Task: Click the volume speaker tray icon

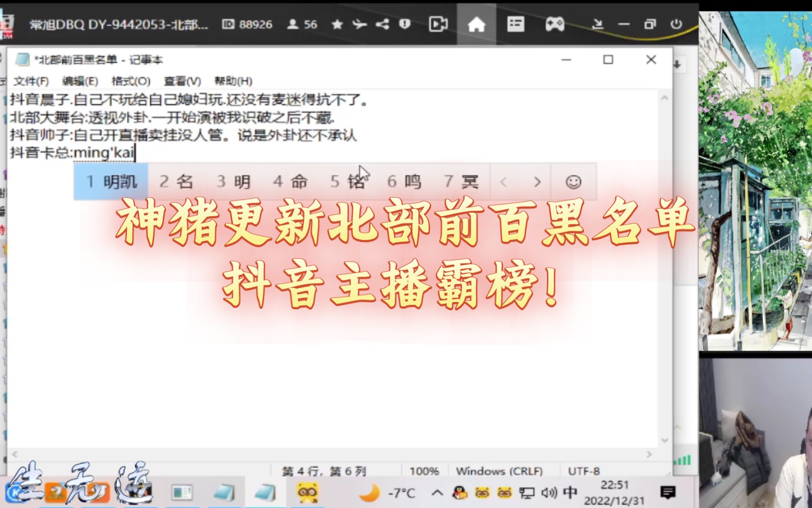Action: coord(549,493)
